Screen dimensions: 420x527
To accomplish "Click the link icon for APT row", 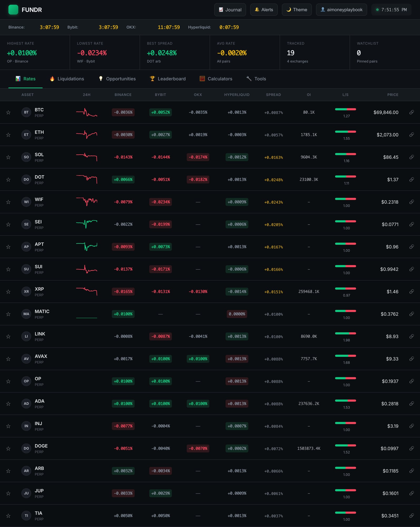I will (x=412, y=247).
